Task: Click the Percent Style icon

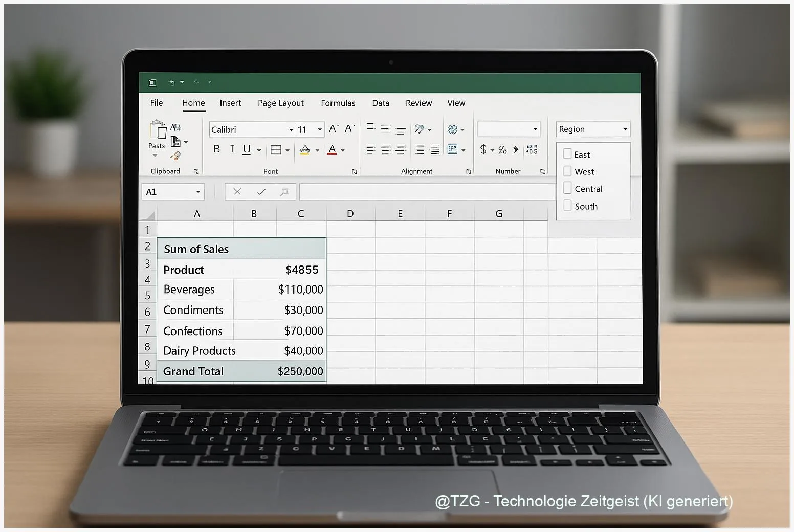Action: pos(502,150)
